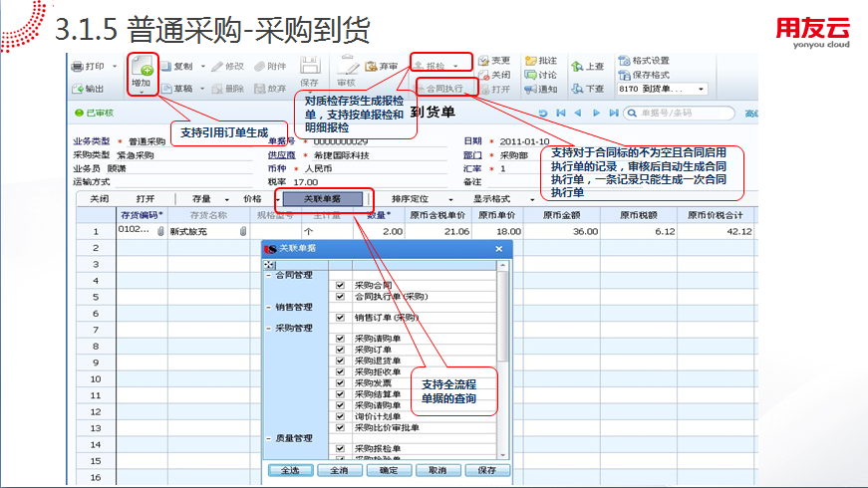Open the 报检 dropdown arrow

(455, 66)
